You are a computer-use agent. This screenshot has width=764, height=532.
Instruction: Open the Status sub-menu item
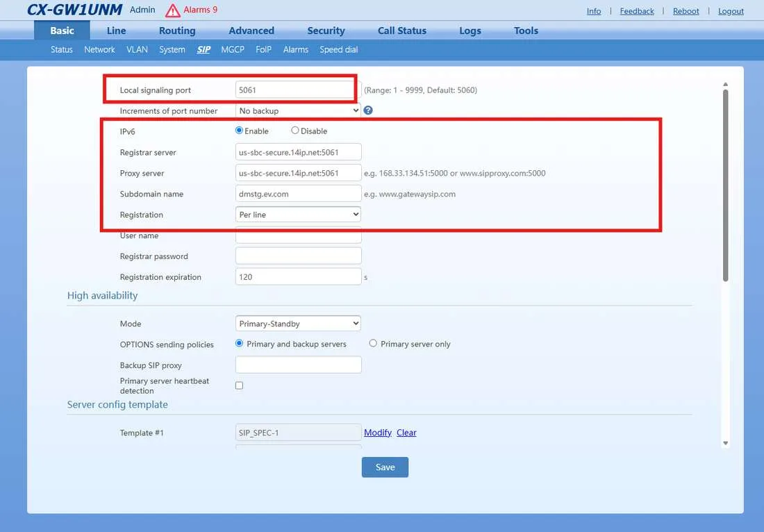[x=61, y=50]
